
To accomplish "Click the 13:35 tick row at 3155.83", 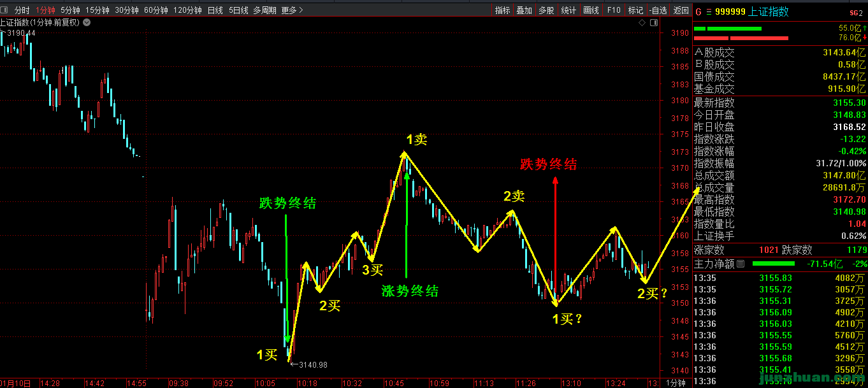I will click(x=781, y=278).
